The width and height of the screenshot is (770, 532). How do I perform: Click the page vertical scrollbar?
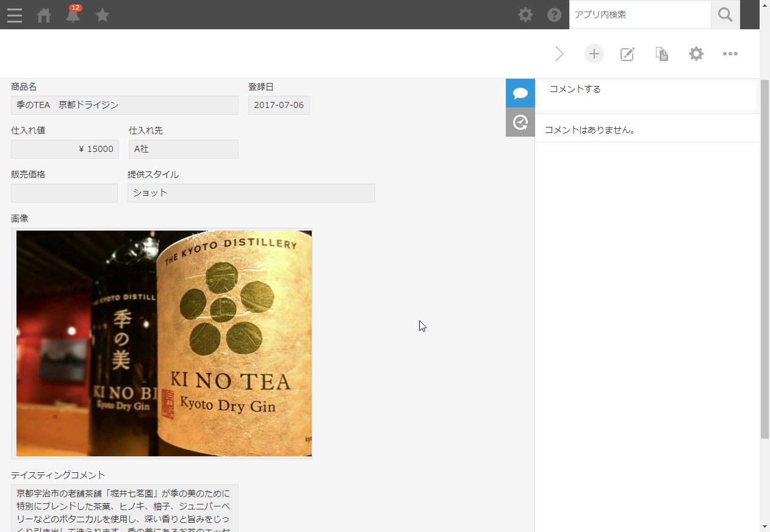coord(765,259)
